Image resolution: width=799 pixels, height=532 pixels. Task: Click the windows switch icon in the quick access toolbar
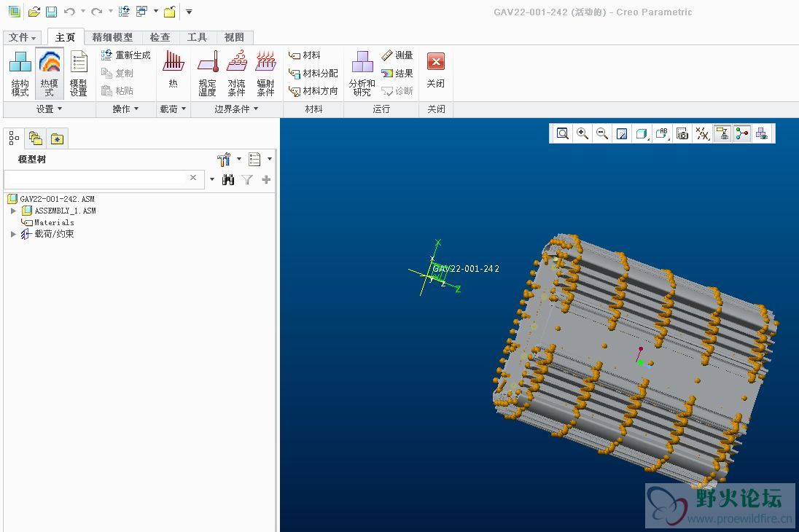[x=141, y=11]
